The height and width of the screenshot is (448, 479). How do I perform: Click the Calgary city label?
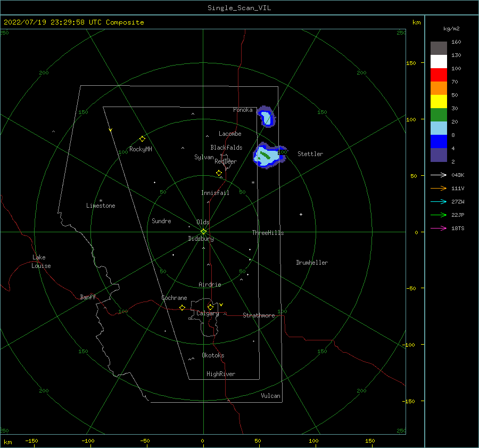pyautogui.click(x=208, y=313)
